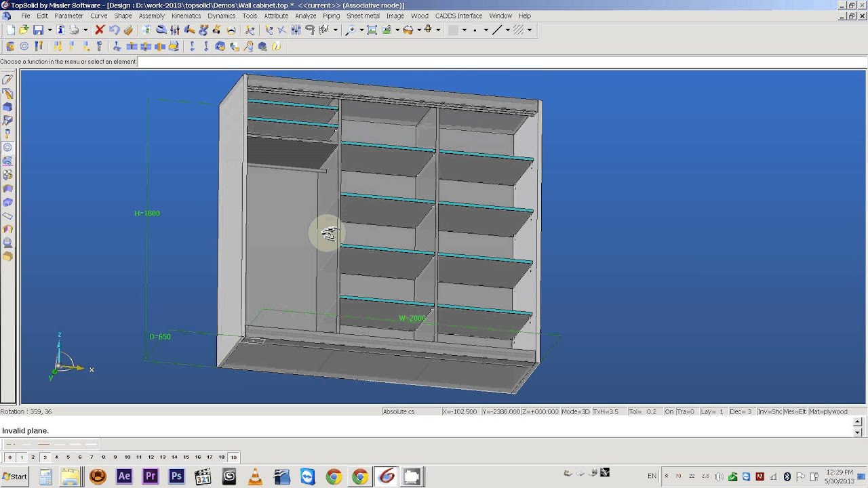868x488 pixels.
Task: Click the D=650 depth dimension label
Action: tap(160, 337)
